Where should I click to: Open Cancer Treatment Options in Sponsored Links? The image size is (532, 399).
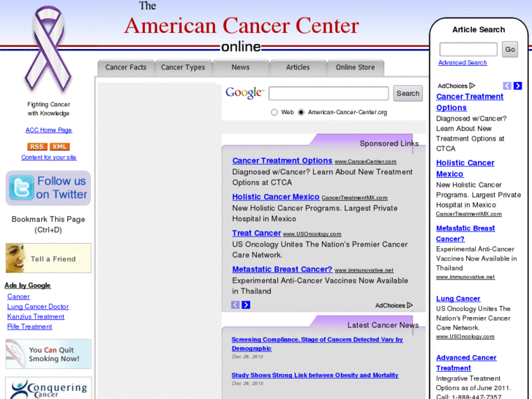(282, 160)
